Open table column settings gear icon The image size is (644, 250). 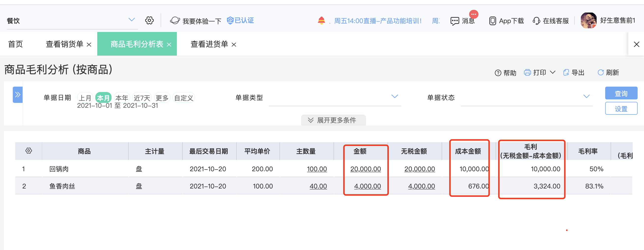tap(29, 151)
